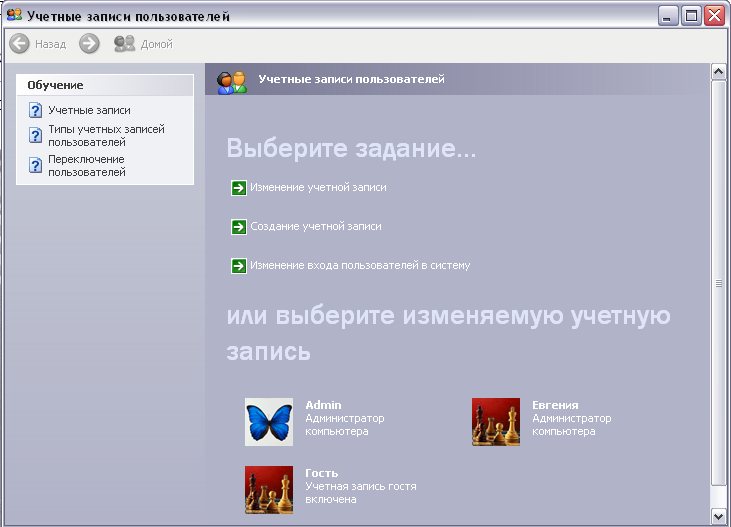Select the Гость chess pieces picture
Viewport: 731px width, 527px height.
pos(269,490)
